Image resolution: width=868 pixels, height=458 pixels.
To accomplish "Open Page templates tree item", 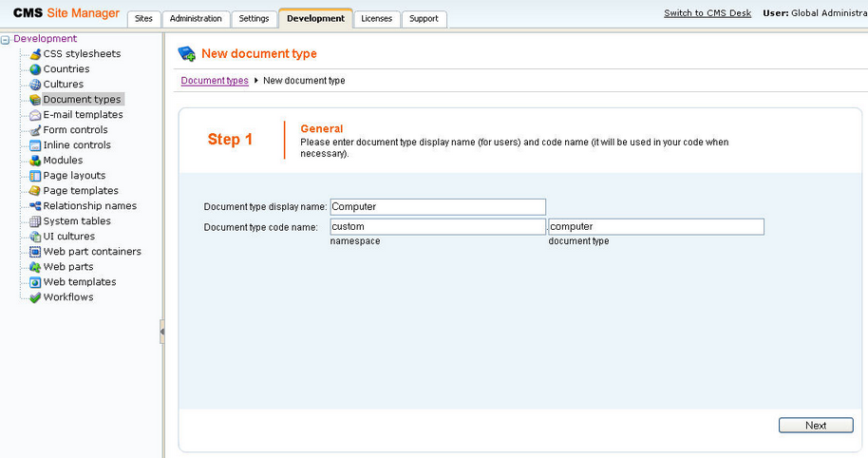I will click(81, 191).
